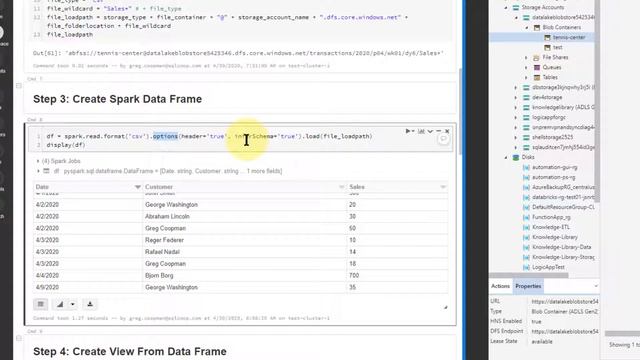Expand the dev4storage account
Screen dimensions: 640x360
pos(516,98)
